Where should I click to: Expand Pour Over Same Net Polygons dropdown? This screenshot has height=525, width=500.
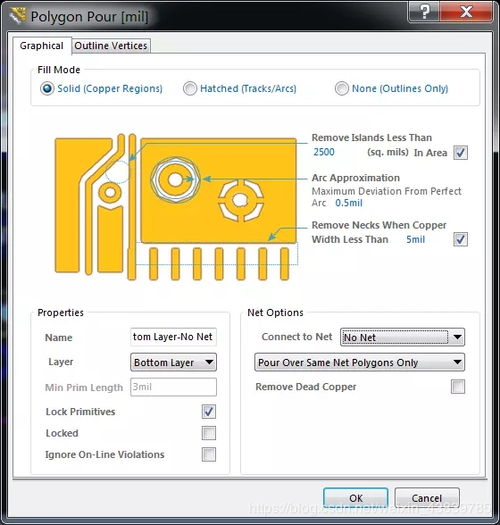(x=359, y=362)
